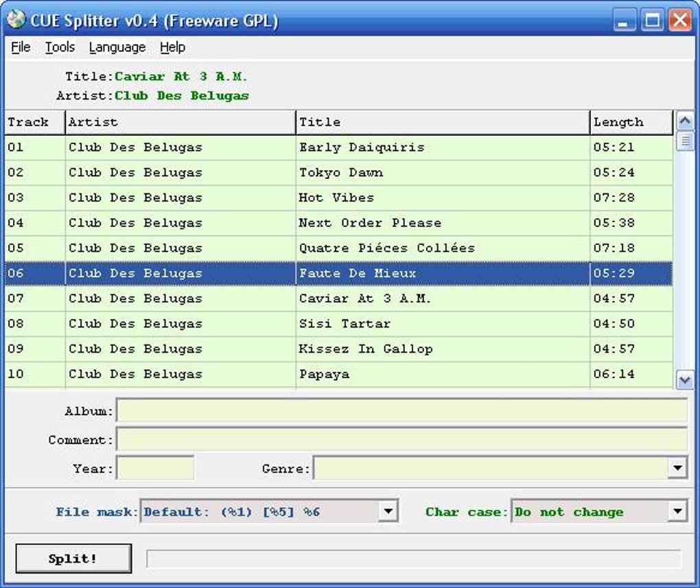The image size is (700, 588).
Task: Click artist cell in track 02 row
Action: [x=180, y=172]
